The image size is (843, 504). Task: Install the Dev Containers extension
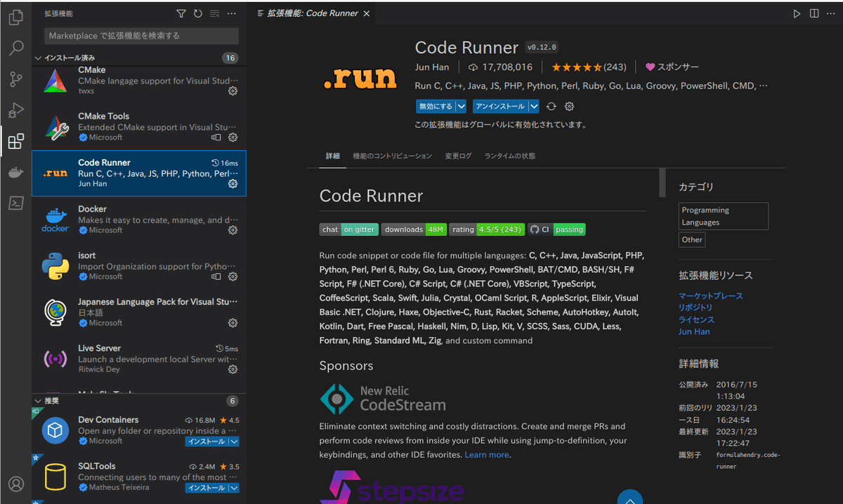point(207,442)
